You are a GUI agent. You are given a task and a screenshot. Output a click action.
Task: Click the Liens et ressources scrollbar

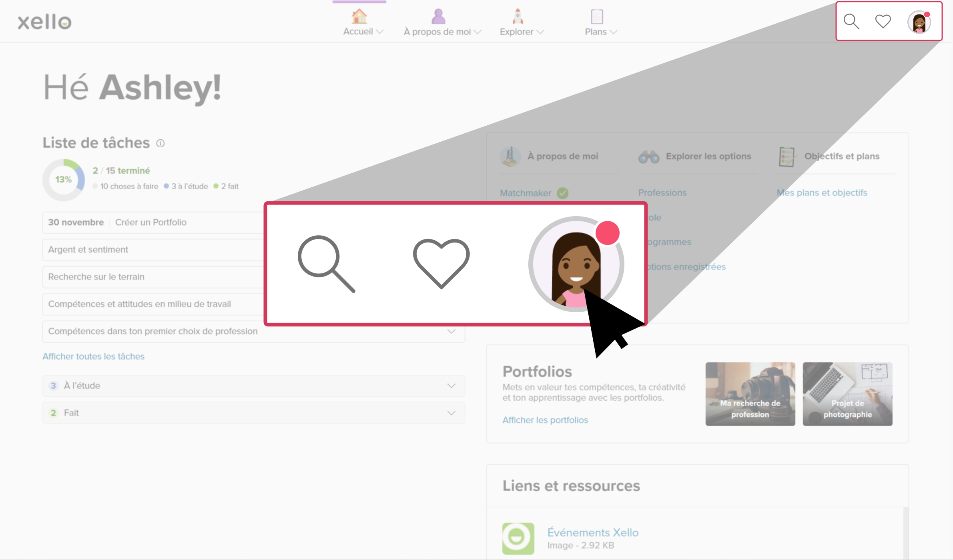(905, 532)
